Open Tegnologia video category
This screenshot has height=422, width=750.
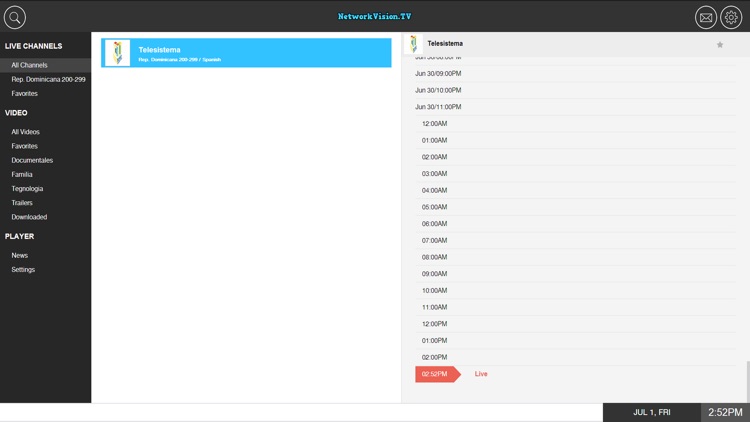click(27, 189)
